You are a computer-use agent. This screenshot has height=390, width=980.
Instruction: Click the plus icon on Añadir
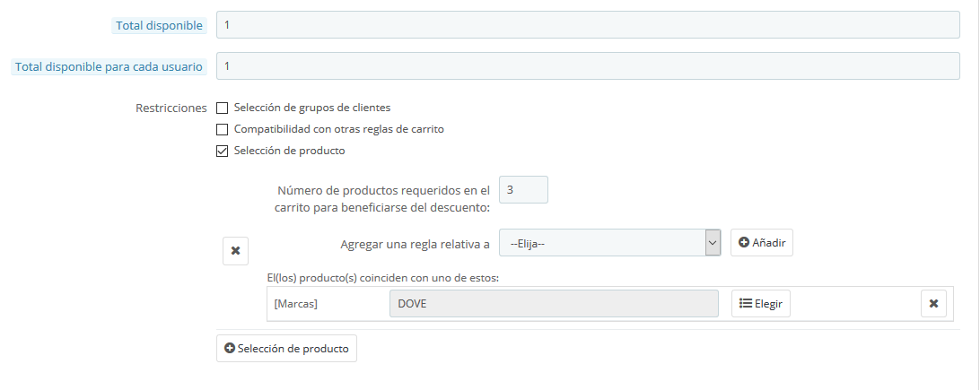pyautogui.click(x=744, y=243)
